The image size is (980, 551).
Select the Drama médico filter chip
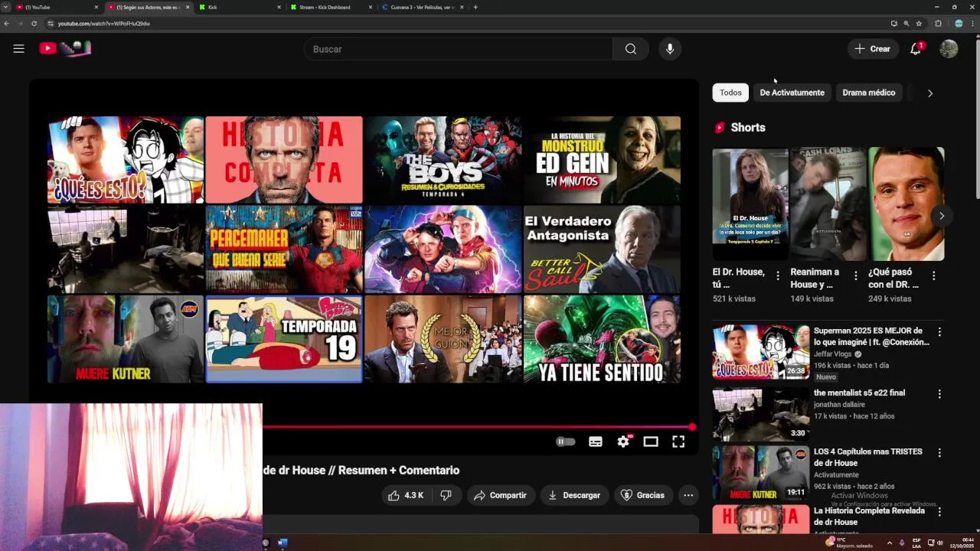868,93
